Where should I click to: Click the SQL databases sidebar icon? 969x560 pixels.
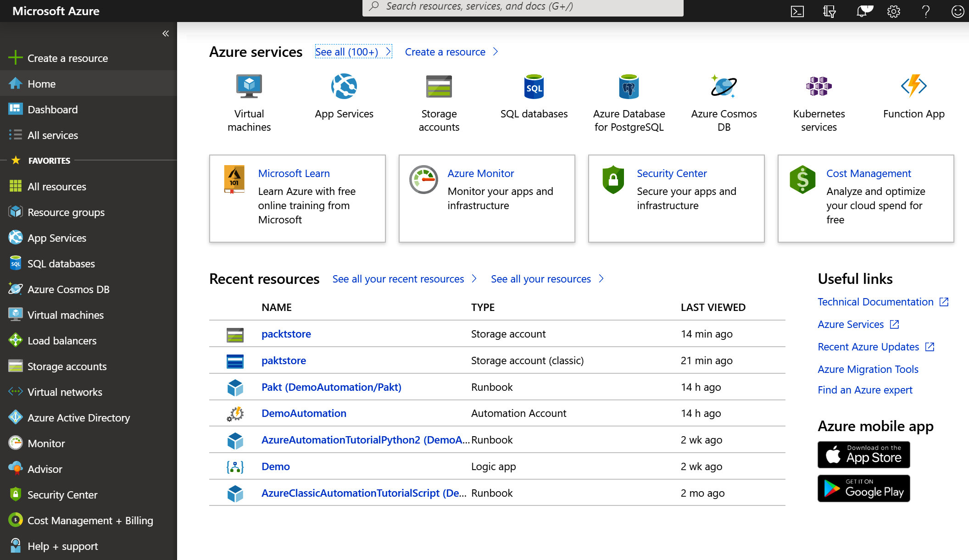point(16,263)
